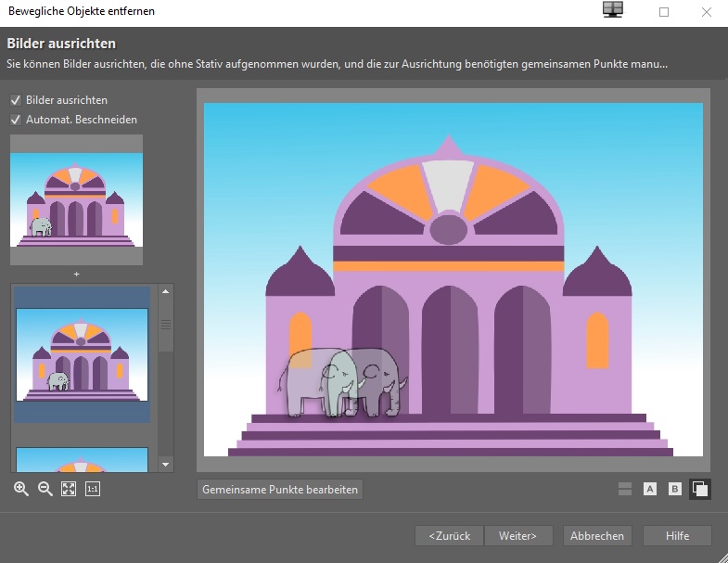
Task: Show only image A in preview
Action: (x=650, y=489)
